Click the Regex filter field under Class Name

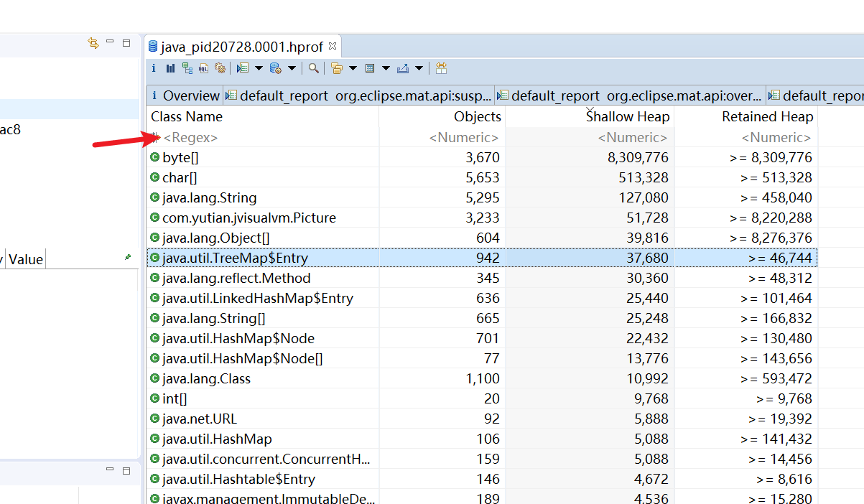click(x=190, y=137)
